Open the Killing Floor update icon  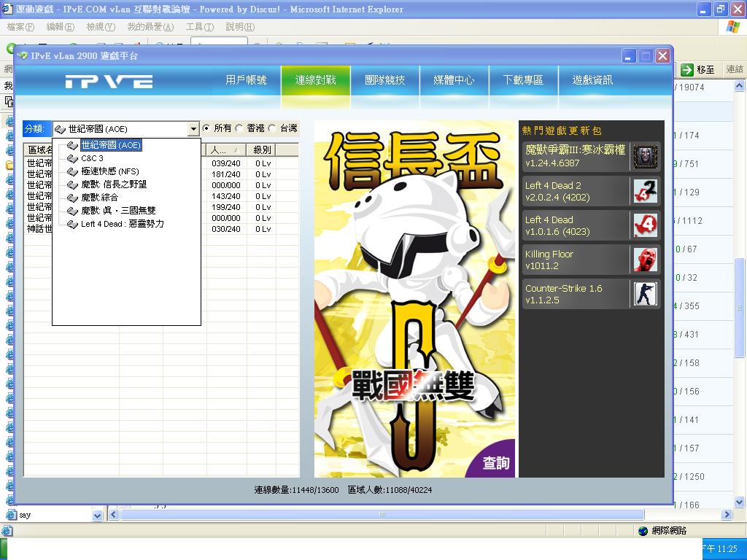coord(645,260)
